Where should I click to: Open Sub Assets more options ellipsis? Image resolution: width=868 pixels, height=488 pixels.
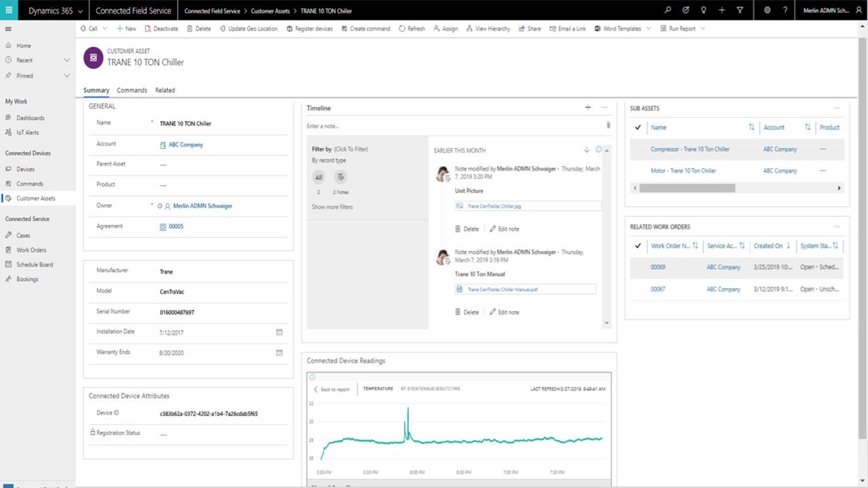[837, 108]
